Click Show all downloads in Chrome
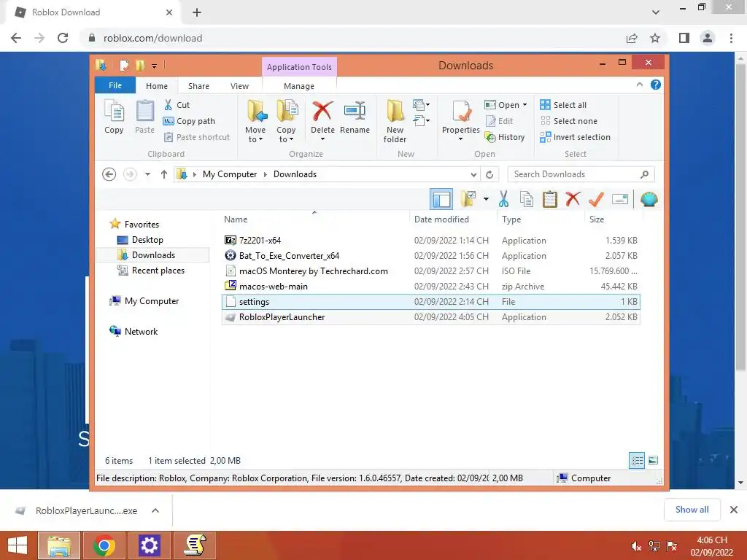The height and width of the screenshot is (560, 747). [692, 510]
